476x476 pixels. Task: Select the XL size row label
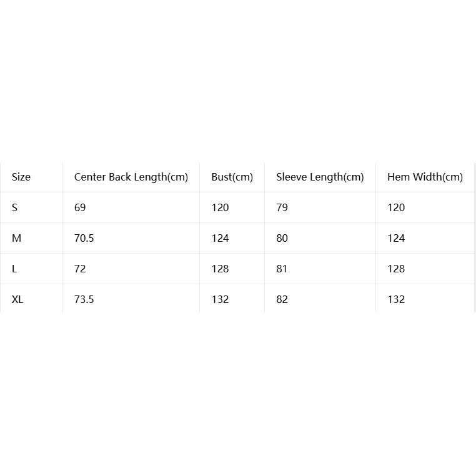(x=17, y=300)
